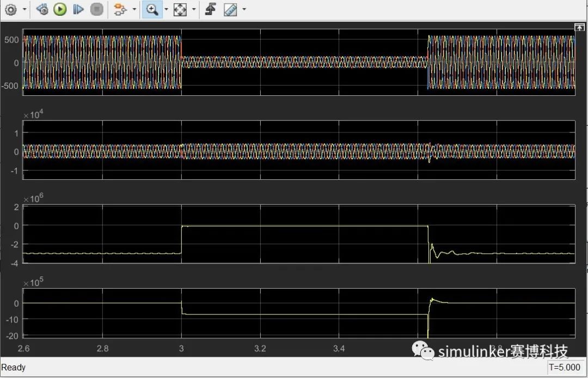
Task: Click the second three-phase current plot area
Action: click(x=299, y=150)
